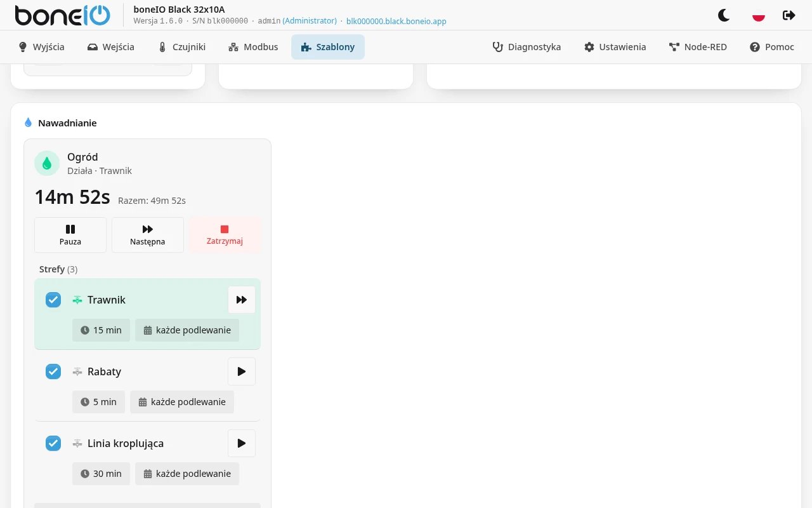Click the Linia kroplująca valve icon
This screenshot has width=812, height=508.
77,443
